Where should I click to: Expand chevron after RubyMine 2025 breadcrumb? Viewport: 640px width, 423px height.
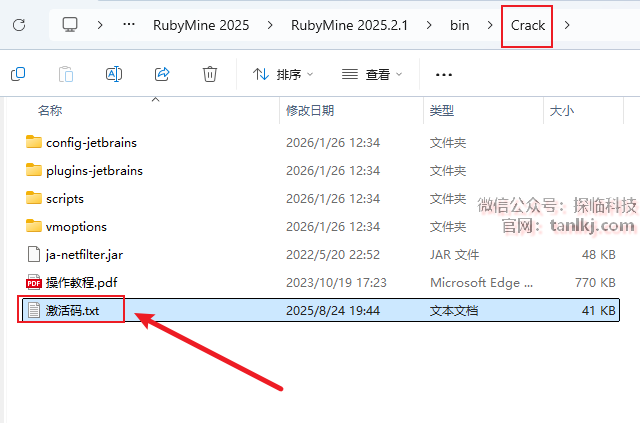click(x=270, y=25)
